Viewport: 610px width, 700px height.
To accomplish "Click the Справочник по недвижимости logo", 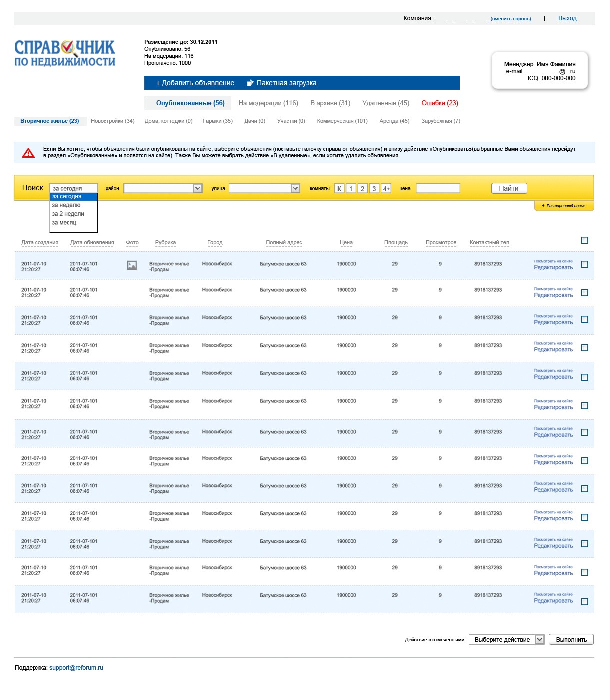I will tap(65, 53).
